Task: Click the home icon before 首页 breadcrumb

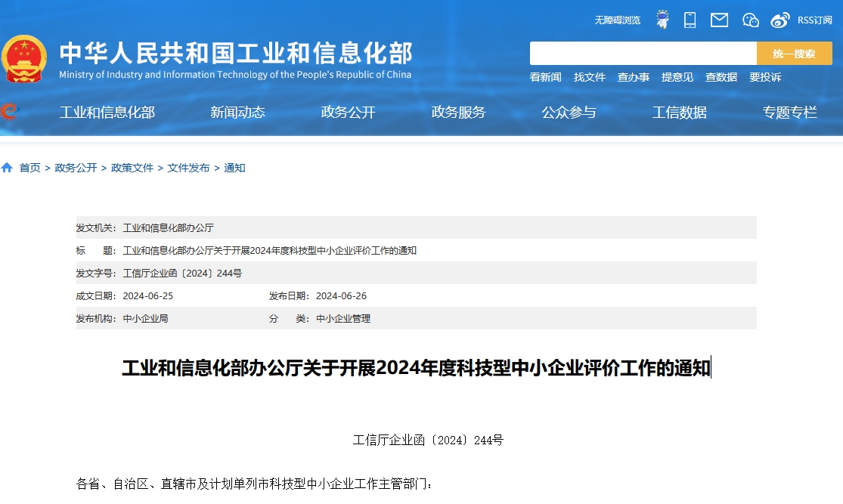Action: tap(7, 167)
